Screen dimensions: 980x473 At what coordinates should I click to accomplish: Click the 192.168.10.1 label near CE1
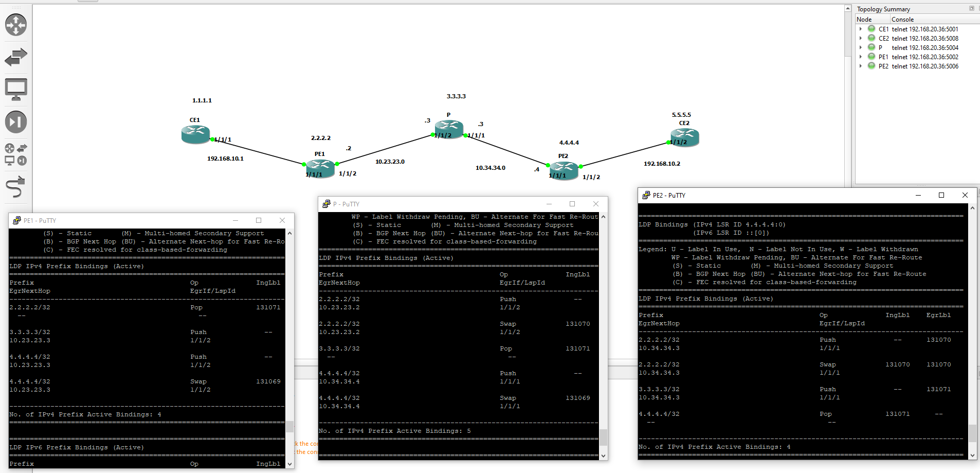(225, 159)
